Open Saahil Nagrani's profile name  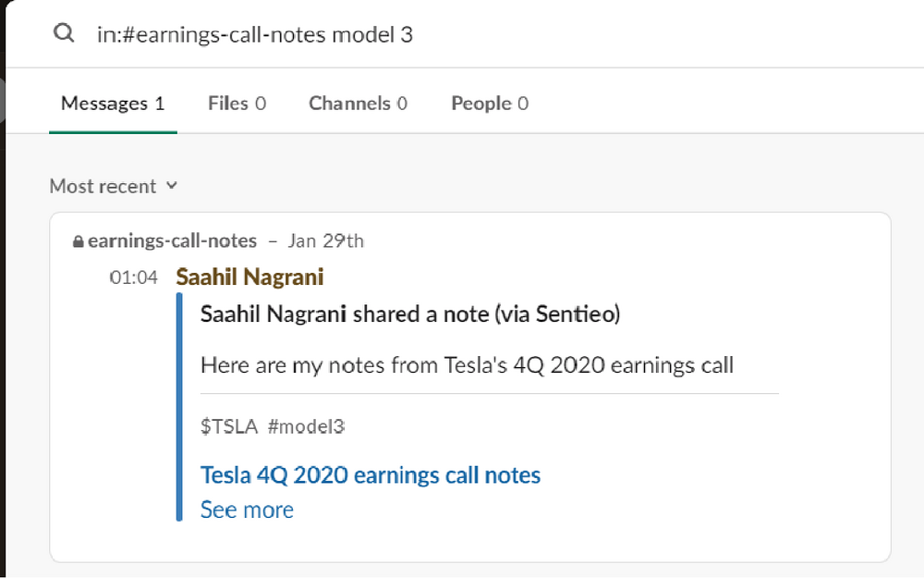[249, 277]
